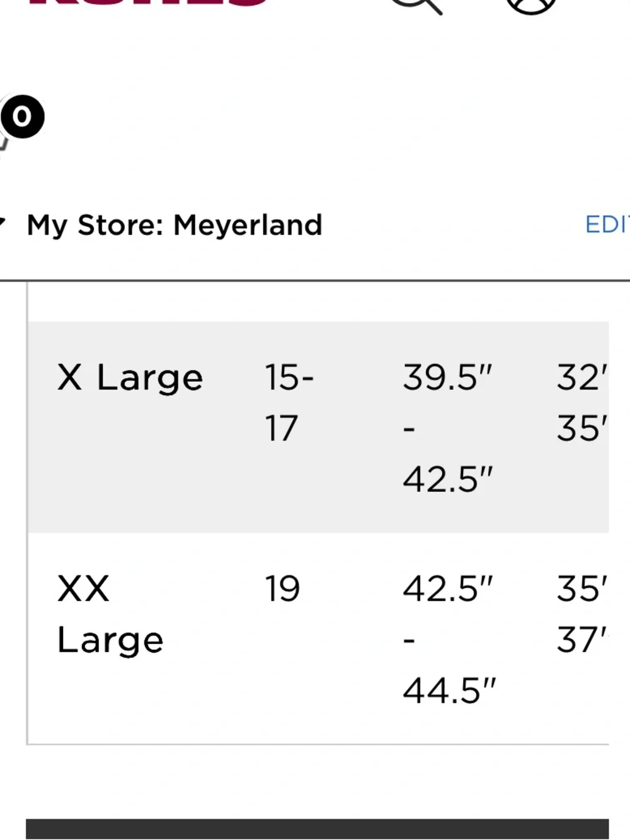The width and height of the screenshot is (630, 840).
Task: Click the size chart left border
Action: (x=27, y=514)
